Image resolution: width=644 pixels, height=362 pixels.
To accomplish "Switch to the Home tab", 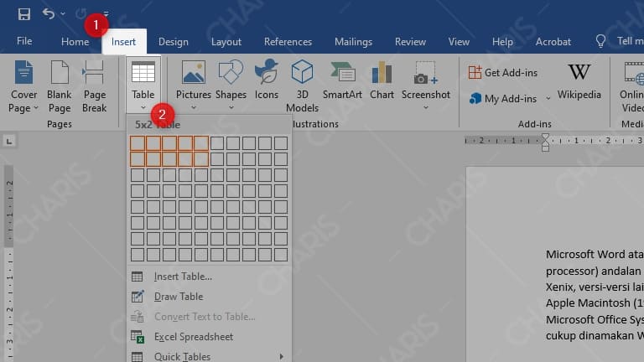I will click(x=75, y=41).
